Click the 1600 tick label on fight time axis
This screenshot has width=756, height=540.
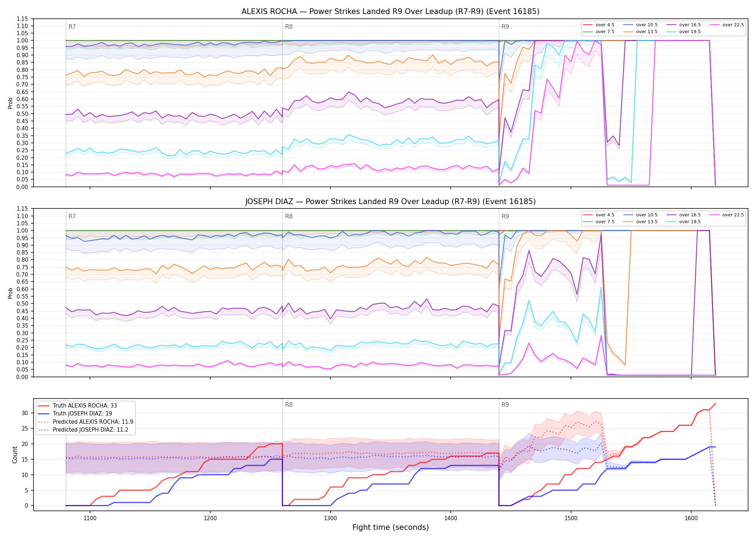click(x=691, y=518)
